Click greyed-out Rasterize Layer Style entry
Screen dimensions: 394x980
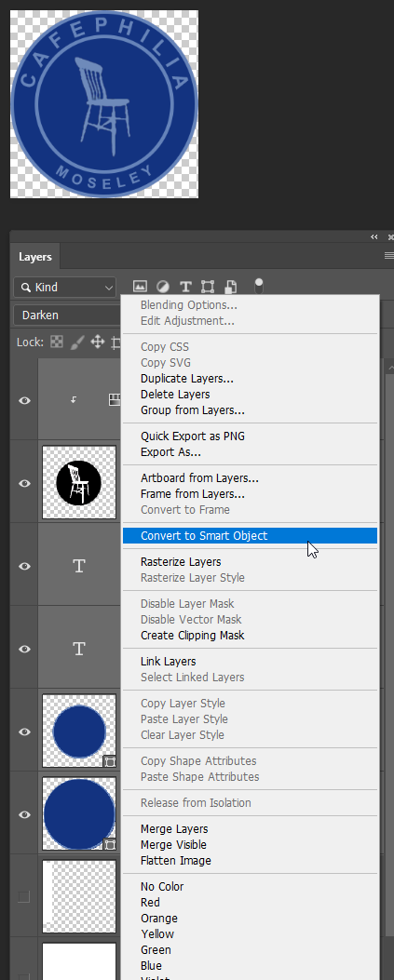click(193, 578)
